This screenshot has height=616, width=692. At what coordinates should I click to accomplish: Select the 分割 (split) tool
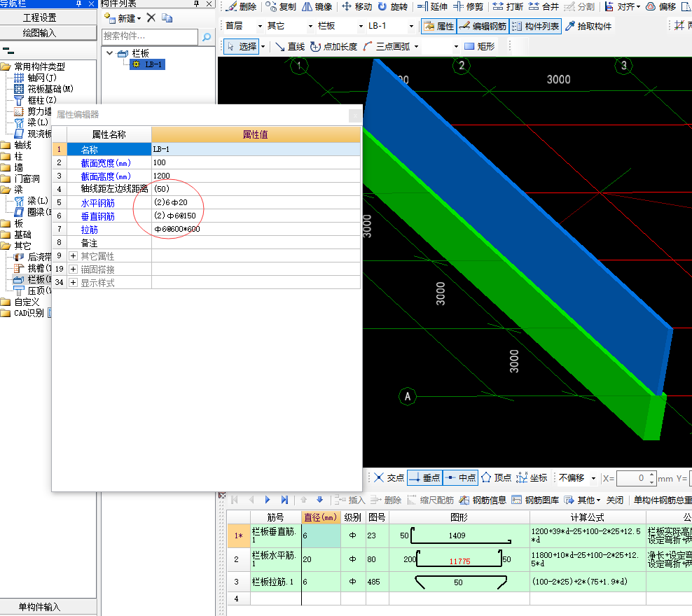pos(580,6)
